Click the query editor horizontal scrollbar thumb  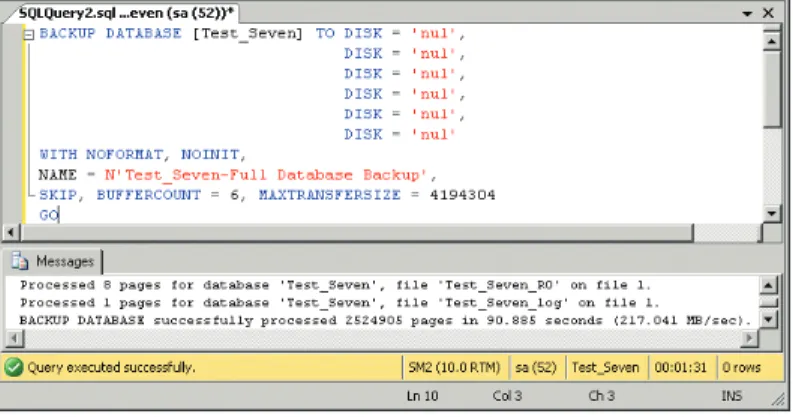[357, 233]
